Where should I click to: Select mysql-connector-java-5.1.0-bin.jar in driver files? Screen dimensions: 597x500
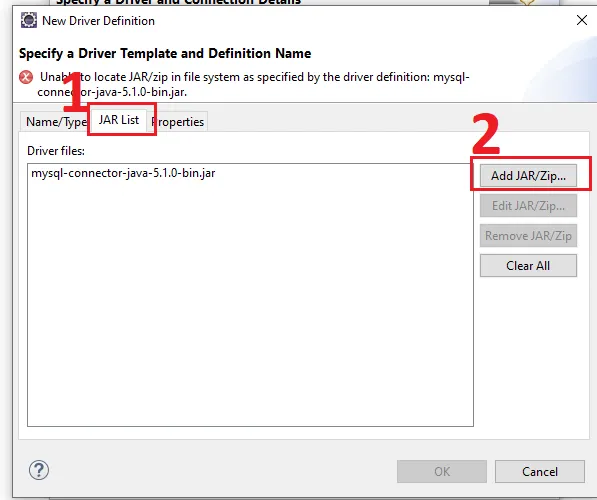point(123,173)
